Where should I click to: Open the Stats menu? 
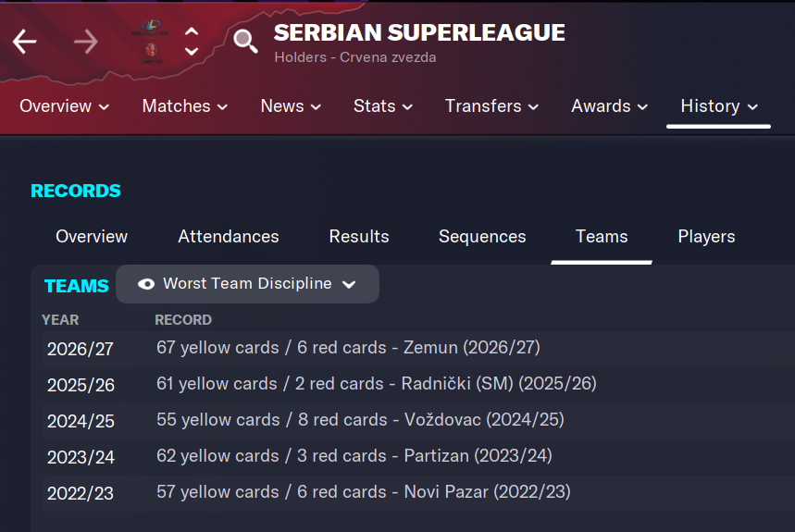[x=383, y=106]
